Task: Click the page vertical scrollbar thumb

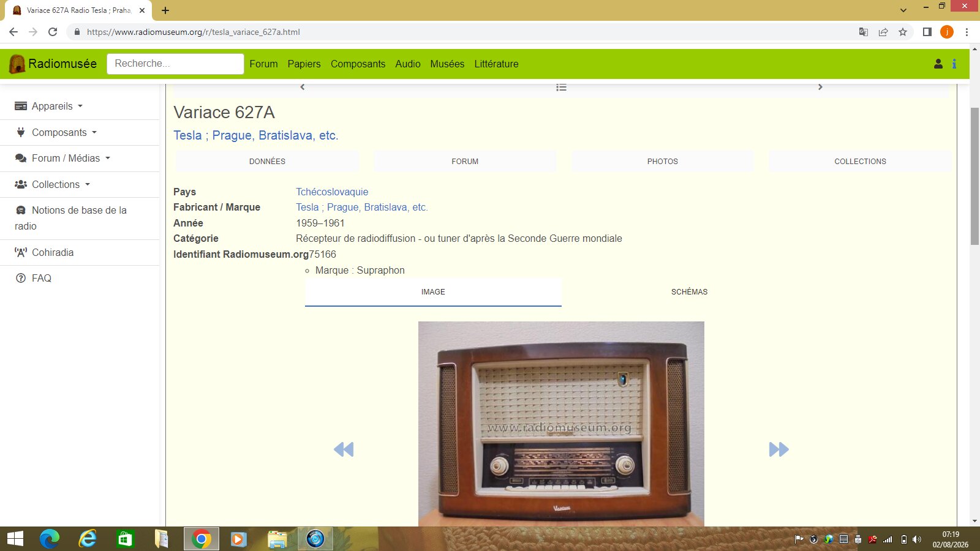Action: [974, 176]
